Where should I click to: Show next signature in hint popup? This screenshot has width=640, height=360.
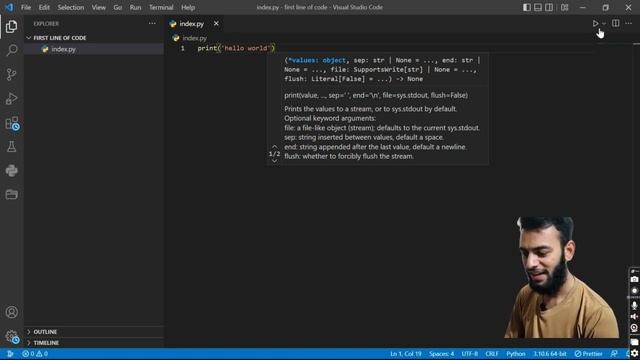274,161
